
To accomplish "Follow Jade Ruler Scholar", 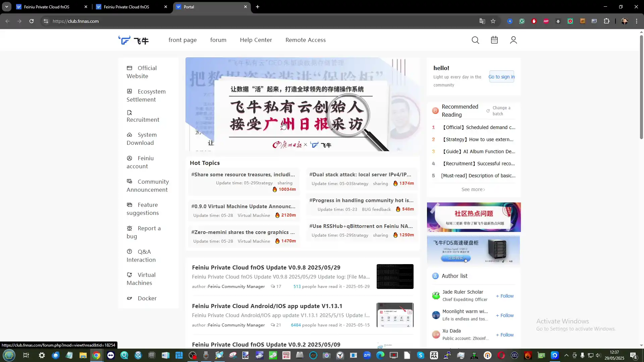I will (505, 296).
